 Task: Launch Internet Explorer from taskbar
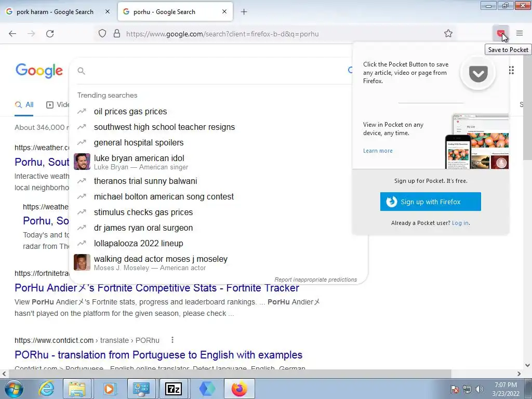pyautogui.click(x=46, y=389)
